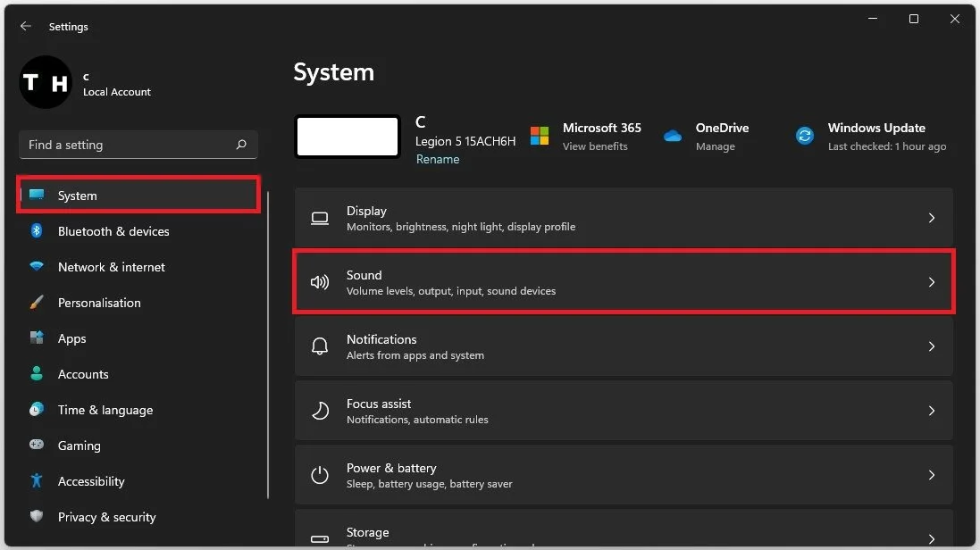Click the Sound speaker icon
Screen dimensions: 980x550
(320, 282)
